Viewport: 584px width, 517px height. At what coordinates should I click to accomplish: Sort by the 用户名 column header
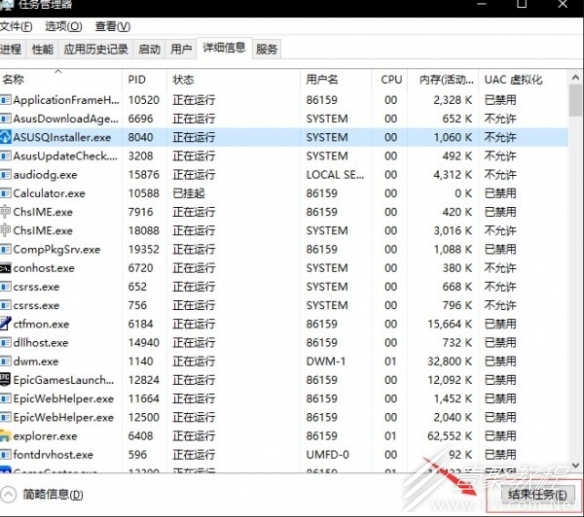(336, 79)
